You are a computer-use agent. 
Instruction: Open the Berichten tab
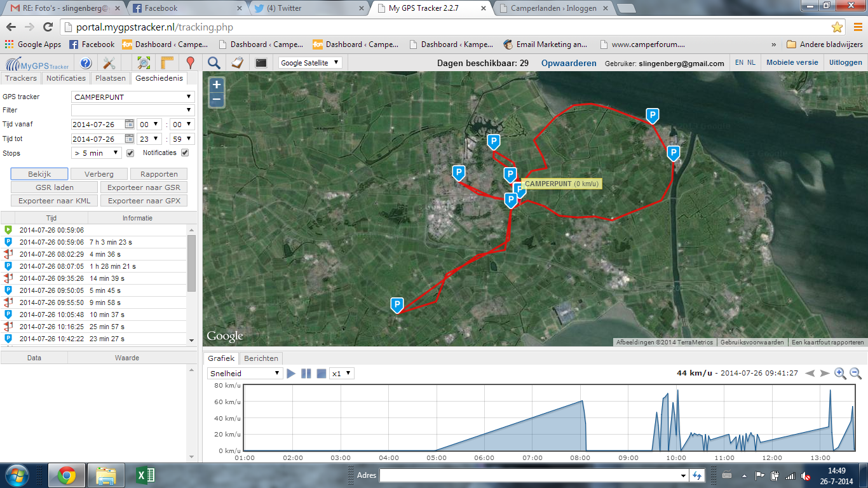(261, 358)
